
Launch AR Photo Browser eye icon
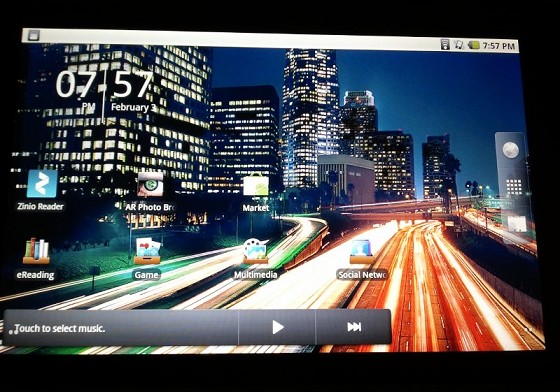point(150,184)
